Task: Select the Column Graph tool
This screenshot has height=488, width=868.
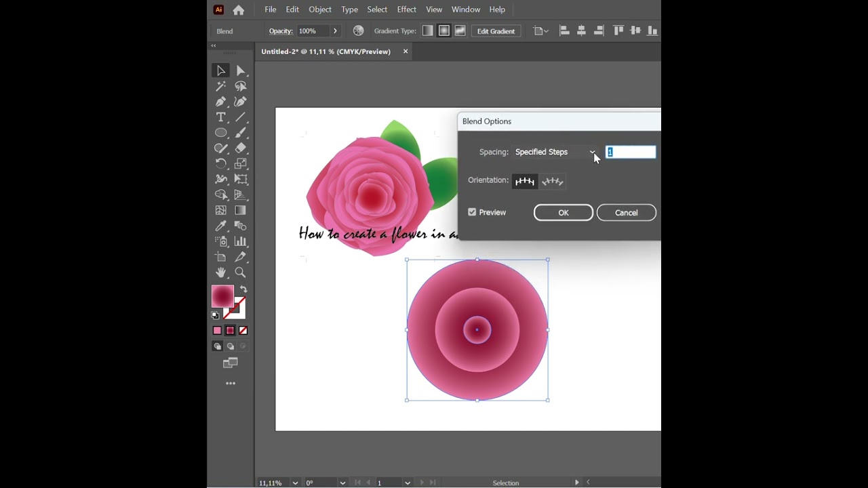Action: (x=241, y=241)
